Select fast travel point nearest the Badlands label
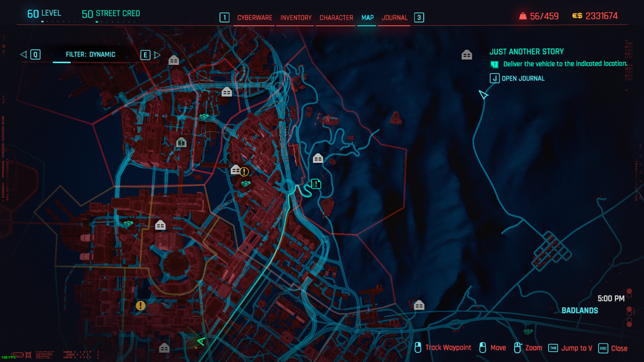The width and height of the screenshot is (644, 362). click(x=419, y=305)
